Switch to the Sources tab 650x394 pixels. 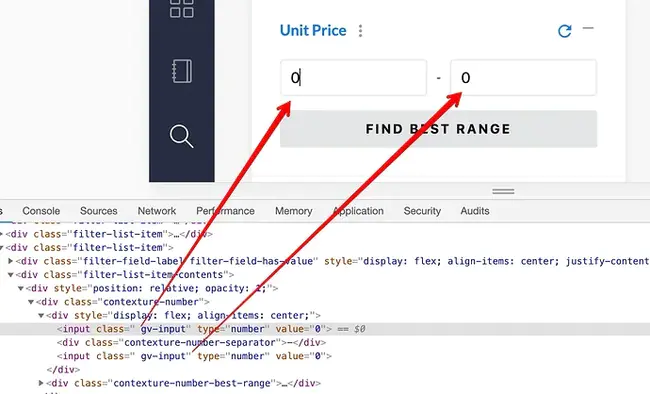pyautogui.click(x=99, y=211)
